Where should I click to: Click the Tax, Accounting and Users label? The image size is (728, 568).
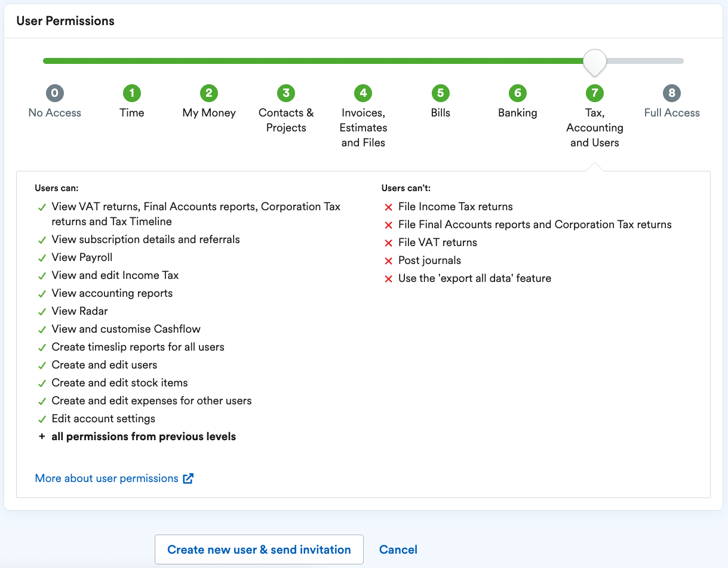(595, 128)
